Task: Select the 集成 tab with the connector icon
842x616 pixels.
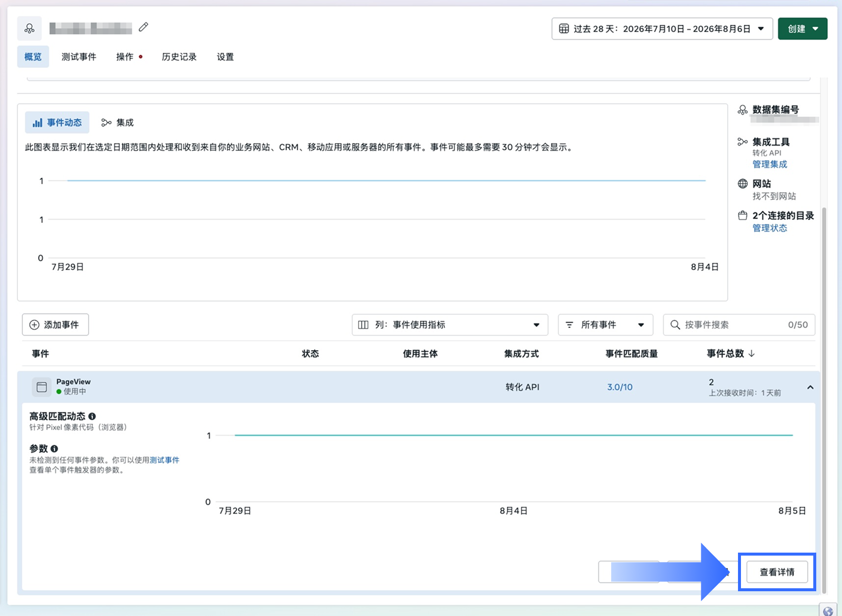Action: pos(117,122)
